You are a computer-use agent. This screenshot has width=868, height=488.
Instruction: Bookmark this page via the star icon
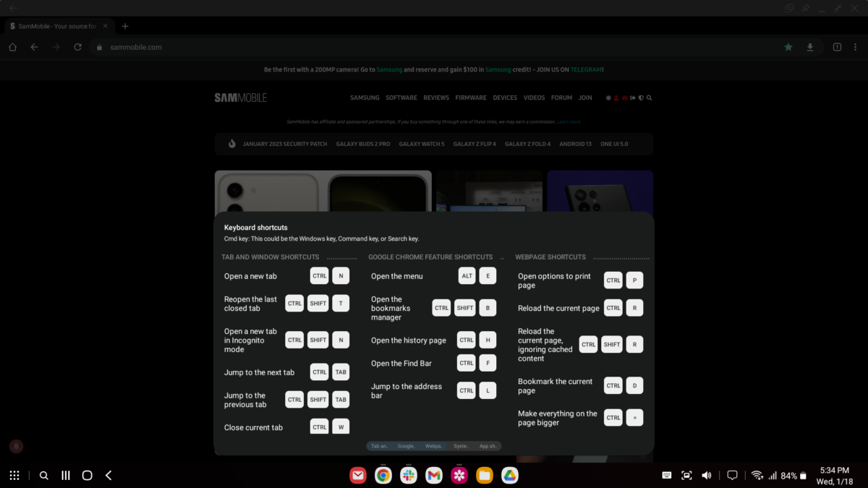point(788,47)
